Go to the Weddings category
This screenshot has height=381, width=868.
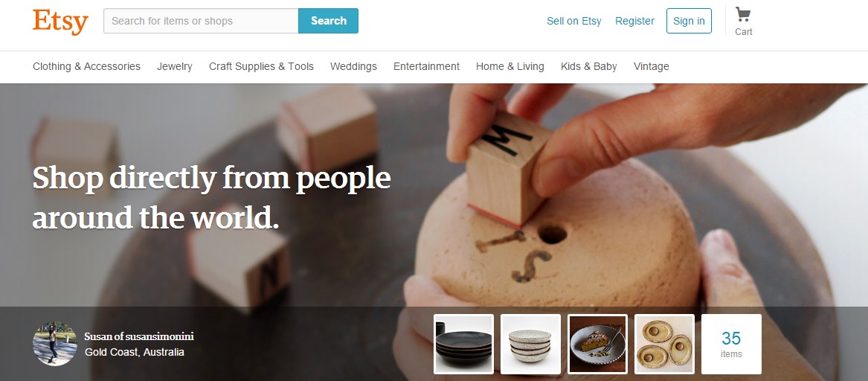[353, 66]
